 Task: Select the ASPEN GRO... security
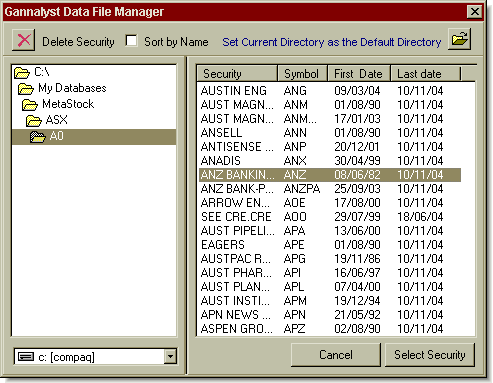pyautogui.click(x=330, y=329)
